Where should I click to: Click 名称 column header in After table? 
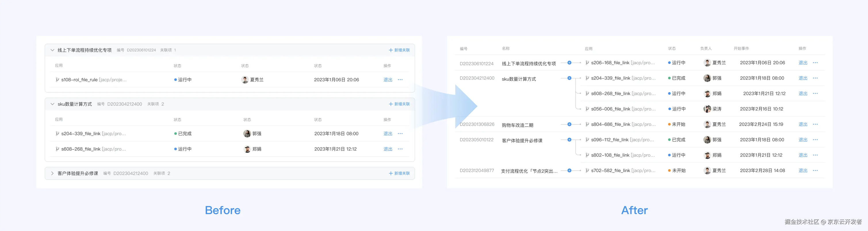pyautogui.click(x=506, y=48)
